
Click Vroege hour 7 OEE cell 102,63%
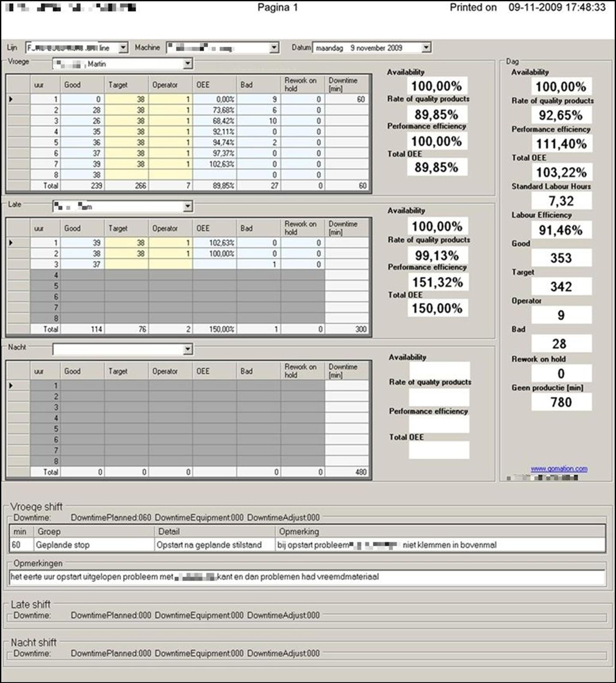(x=214, y=164)
